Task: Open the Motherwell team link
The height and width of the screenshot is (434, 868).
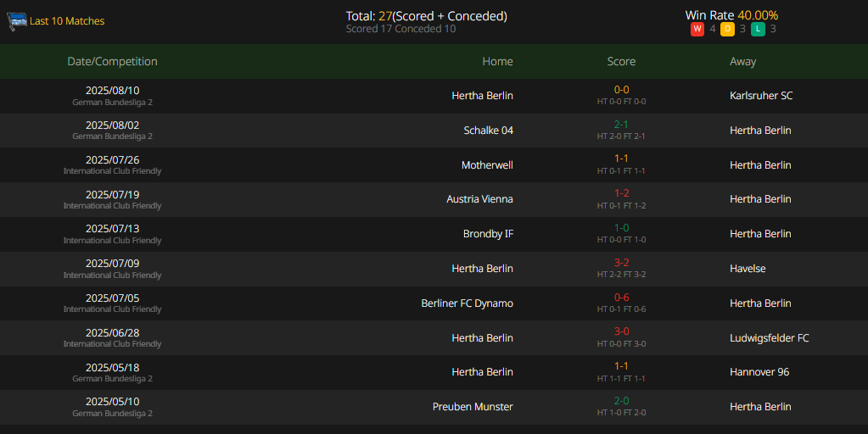Action: click(487, 165)
